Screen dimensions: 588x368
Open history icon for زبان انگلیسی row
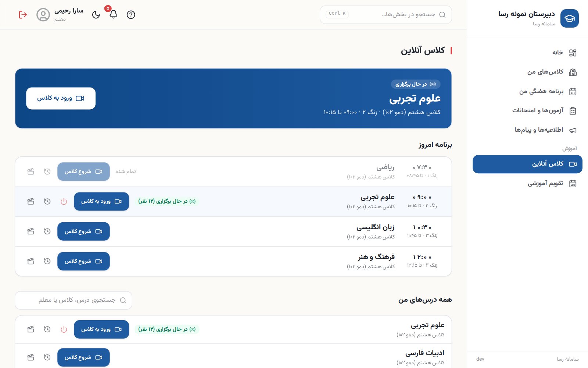pyautogui.click(x=47, y=231)
